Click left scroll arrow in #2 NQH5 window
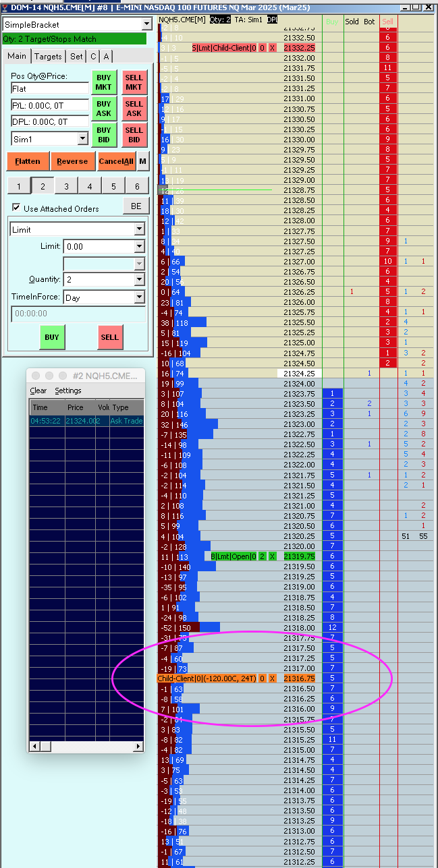438x868 pixels. pyautogui.click(x=34, y=747)
